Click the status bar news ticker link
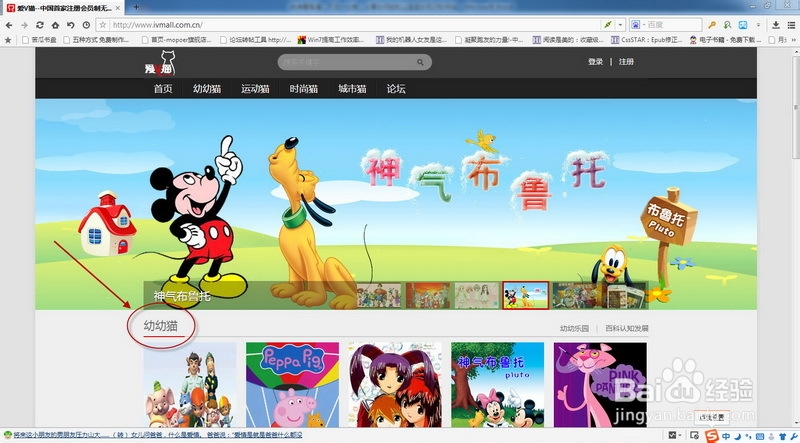800x443 pixels. [159, 435]
